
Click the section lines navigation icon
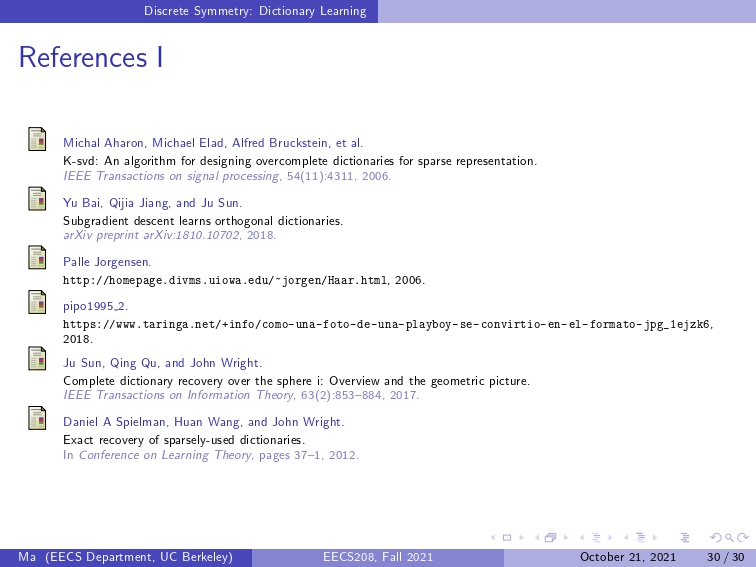pos(640,538)
